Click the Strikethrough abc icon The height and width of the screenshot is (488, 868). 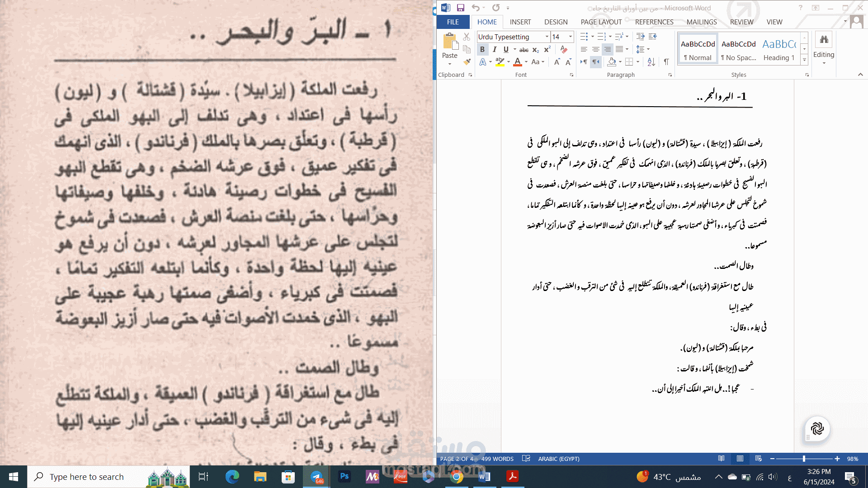tap(524, 50)
